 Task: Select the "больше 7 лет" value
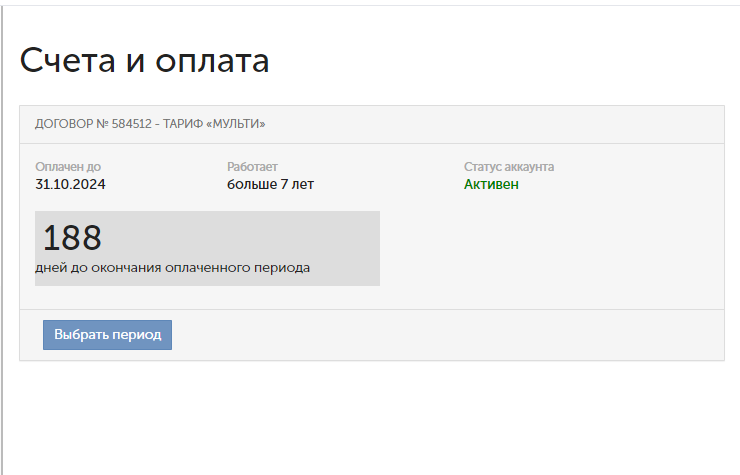click(x=270, y=184)
